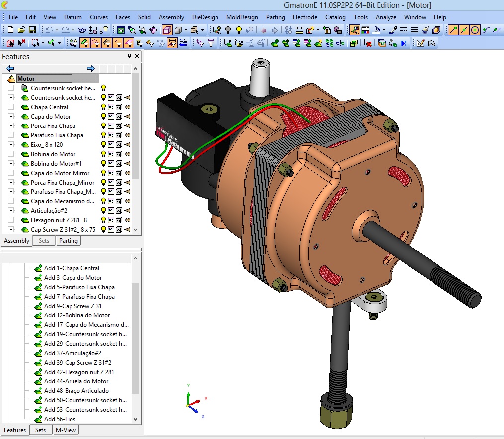Viewport: 504px width, 439px height.
Task: Click the blue back arrow in Features panel
Action: [10, 68]
